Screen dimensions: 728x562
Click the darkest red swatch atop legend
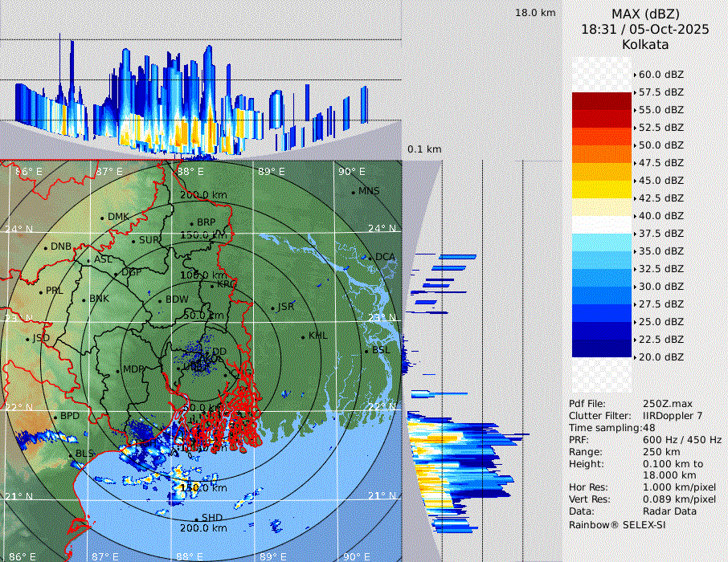coord(601,100)
